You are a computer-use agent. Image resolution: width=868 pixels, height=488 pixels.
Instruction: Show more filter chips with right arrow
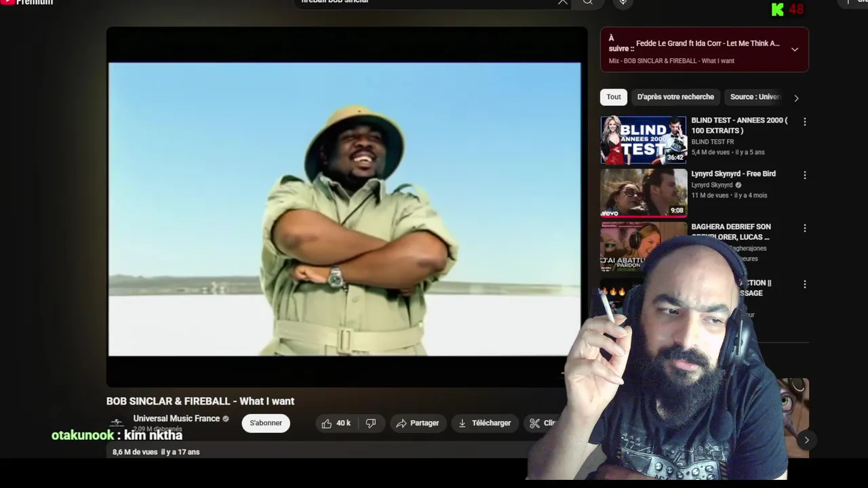point(796,98)
